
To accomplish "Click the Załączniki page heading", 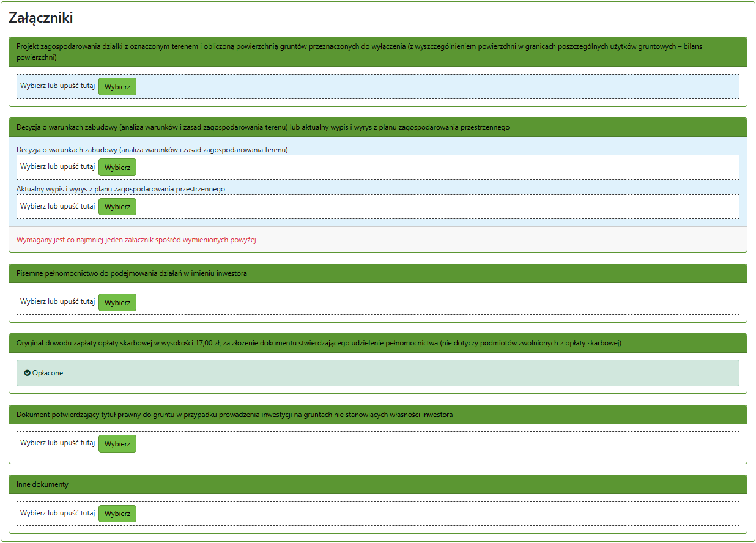I will [41, 18].
